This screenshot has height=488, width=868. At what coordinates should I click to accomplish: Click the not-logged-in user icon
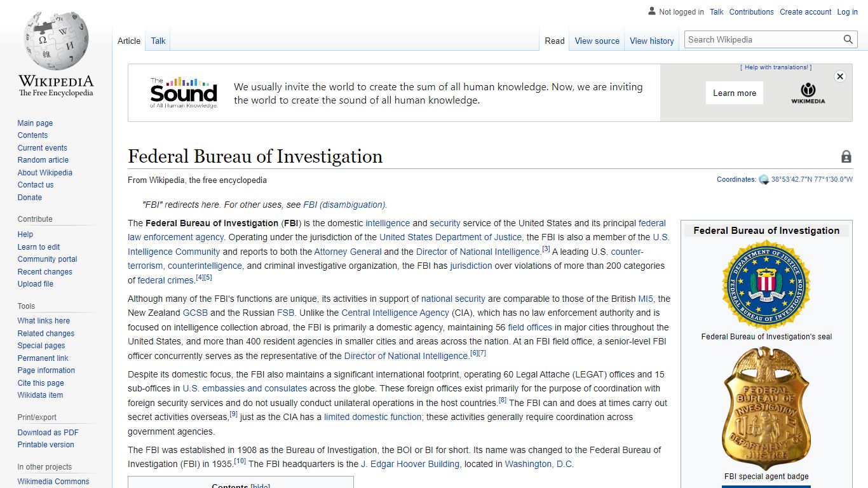[x=652, y=11]
